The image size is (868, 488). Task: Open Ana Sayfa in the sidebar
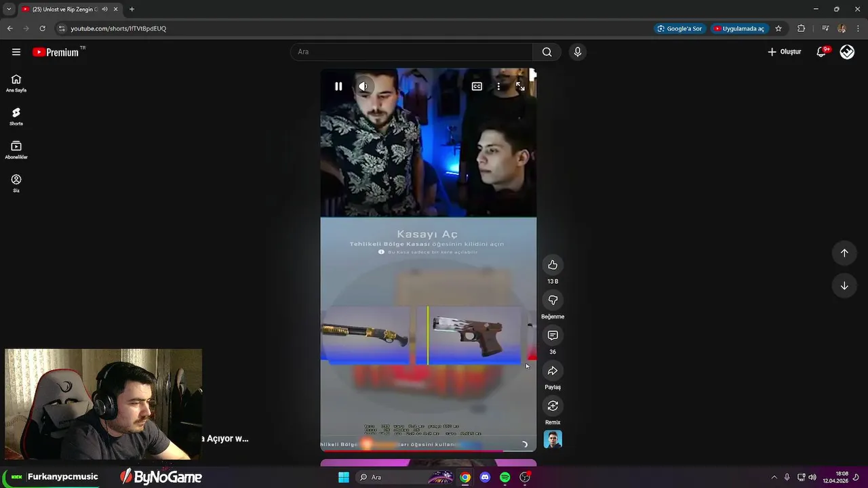pyautogui.click(x=16, y=83)
